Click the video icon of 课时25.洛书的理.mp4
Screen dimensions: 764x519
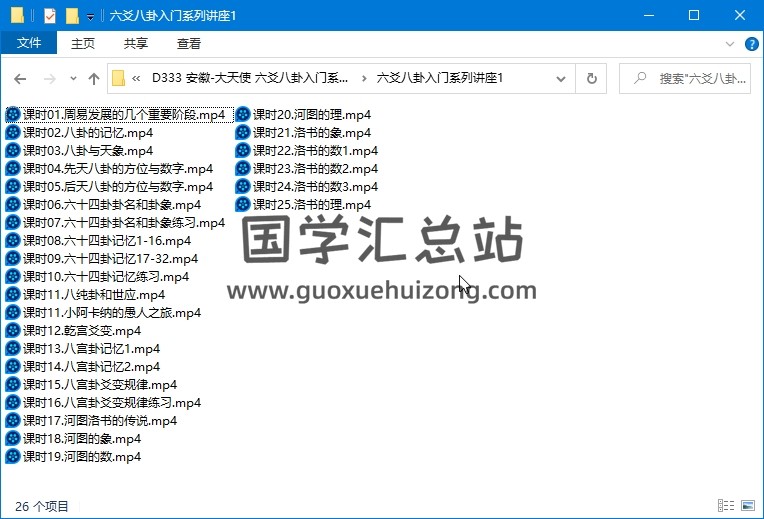243,205
